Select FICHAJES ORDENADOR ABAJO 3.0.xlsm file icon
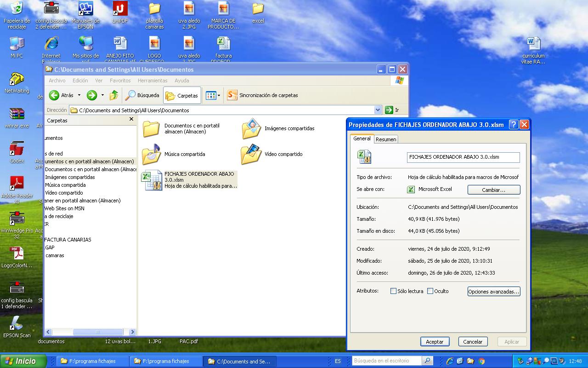Viewport: 588px width, 368px height. [152, 180]
